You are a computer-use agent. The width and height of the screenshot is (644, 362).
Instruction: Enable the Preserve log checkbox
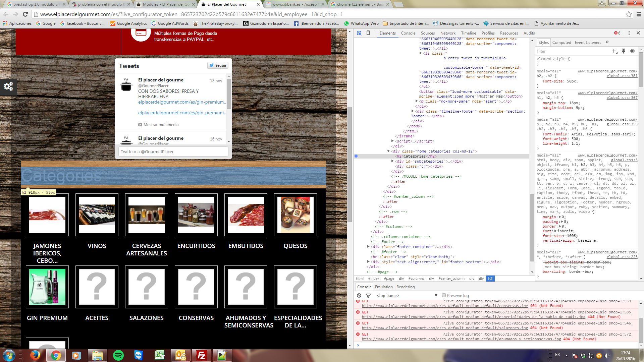click(x=444, y=295)
